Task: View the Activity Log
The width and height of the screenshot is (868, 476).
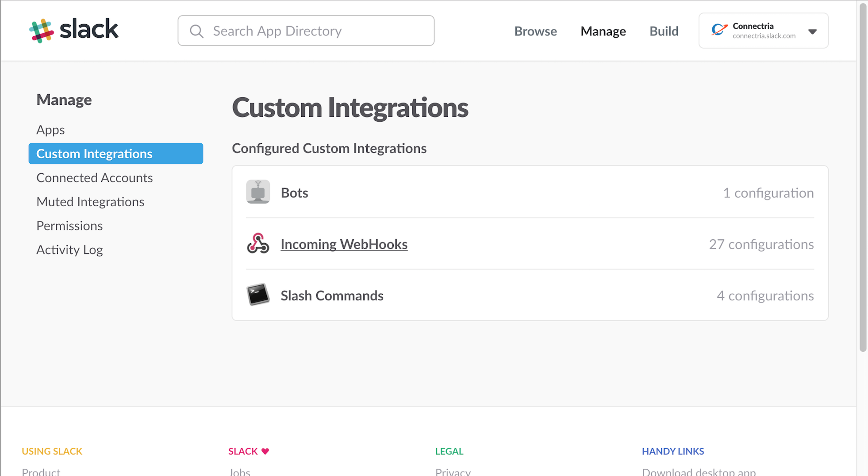Action: (x=69, y=250)
